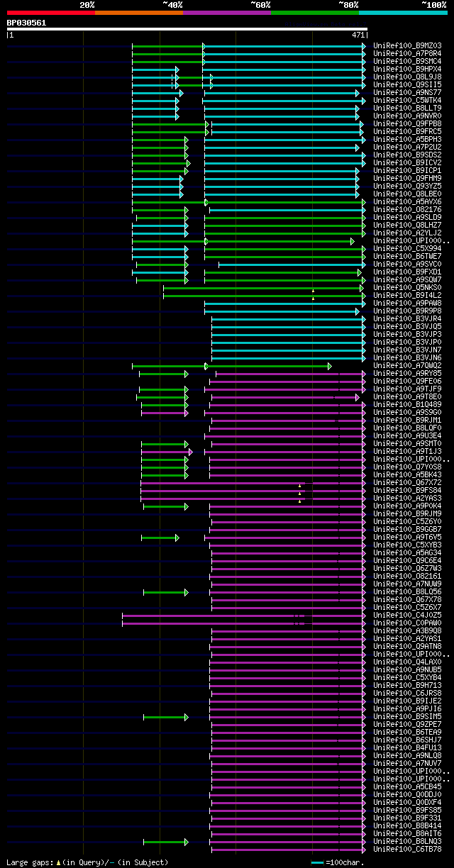Select the UniRef100_B3VJQ5 label

pos(407,327)
